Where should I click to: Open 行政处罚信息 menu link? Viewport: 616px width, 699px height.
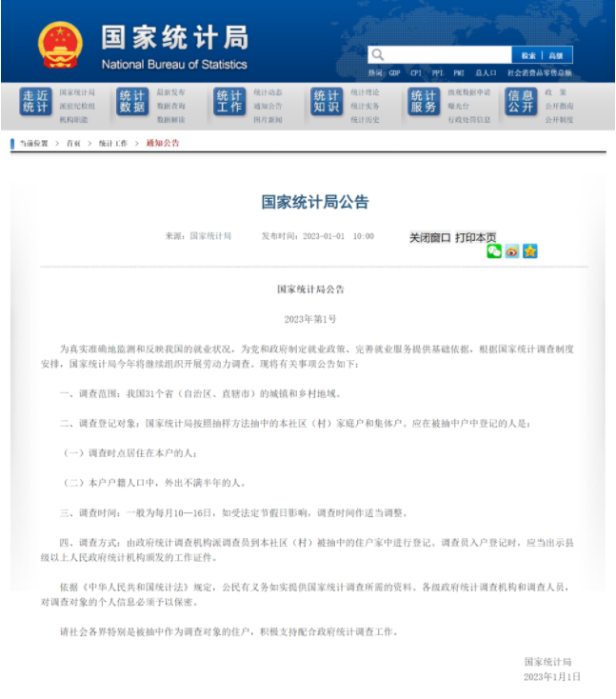click(x=469, y=120)
